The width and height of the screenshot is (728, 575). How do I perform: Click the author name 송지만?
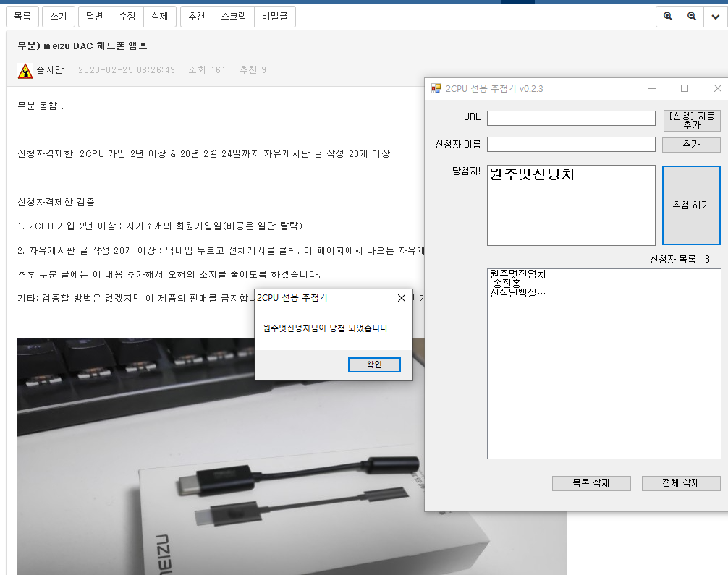tap(50, 70)
